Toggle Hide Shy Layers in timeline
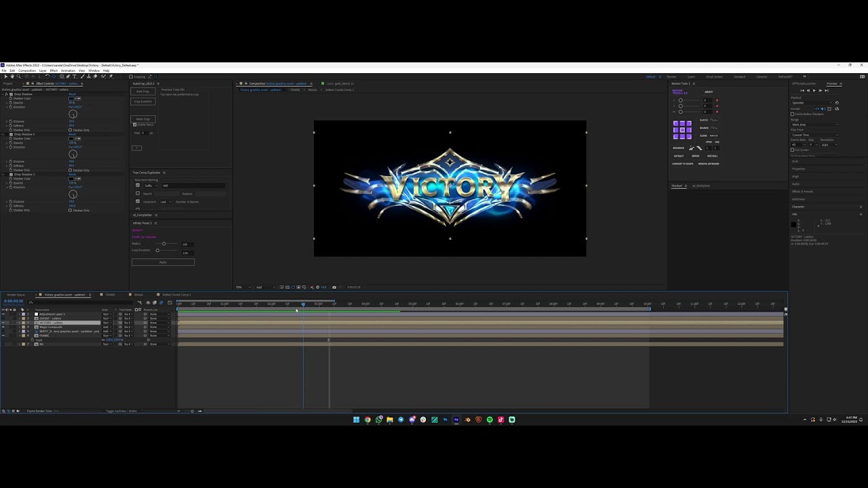Viewport: 868px width, 488px height. click(148, 302)
